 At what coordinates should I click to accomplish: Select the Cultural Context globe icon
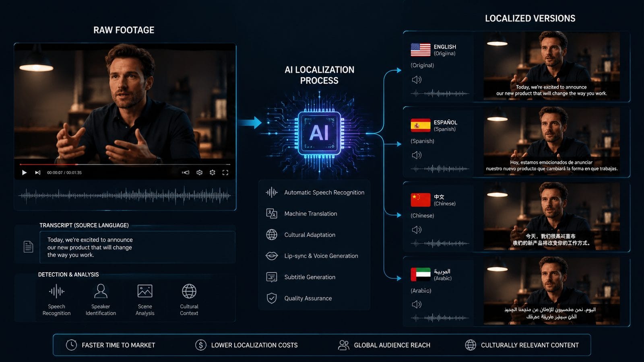coord(189,291)
